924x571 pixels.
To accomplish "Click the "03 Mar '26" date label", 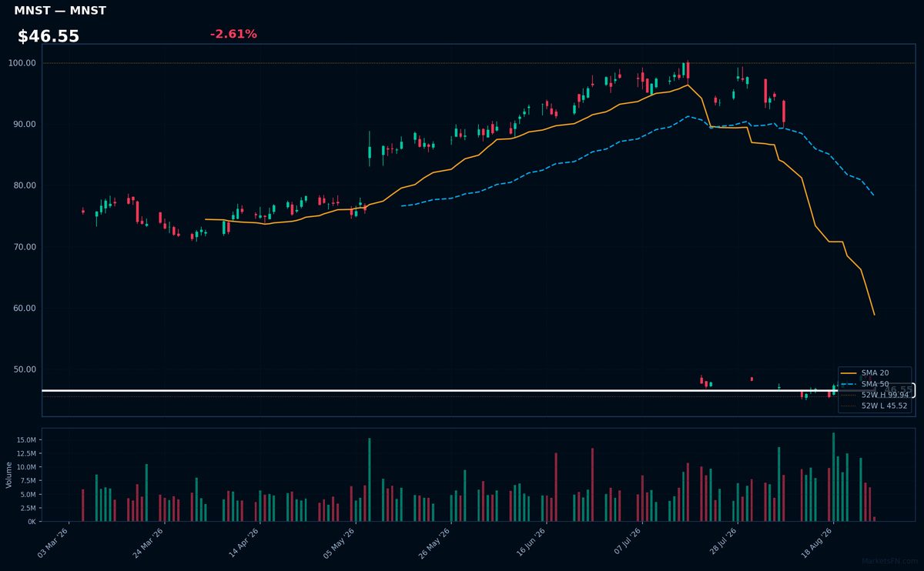I will (54, 541).
